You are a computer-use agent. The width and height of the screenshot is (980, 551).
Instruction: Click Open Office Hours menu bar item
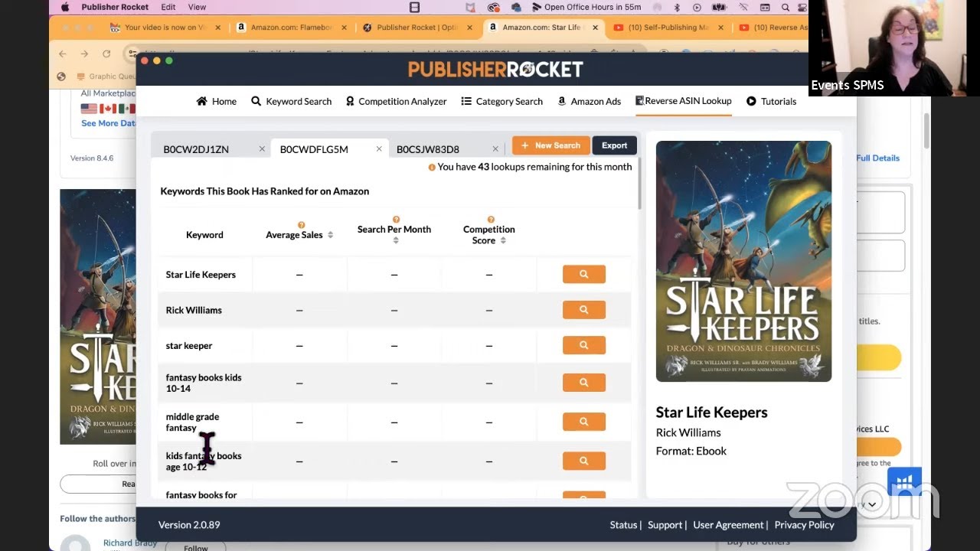click(586, 7)
